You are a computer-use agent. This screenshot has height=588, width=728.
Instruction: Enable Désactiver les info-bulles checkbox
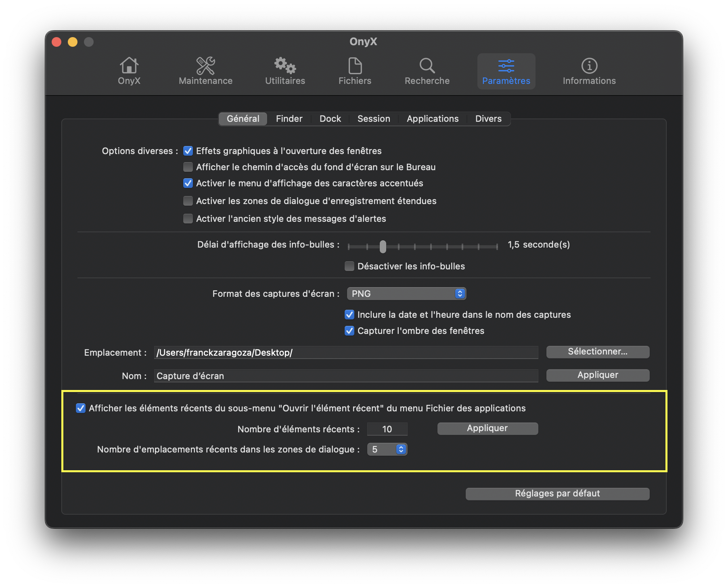click(x=349, y=266)
